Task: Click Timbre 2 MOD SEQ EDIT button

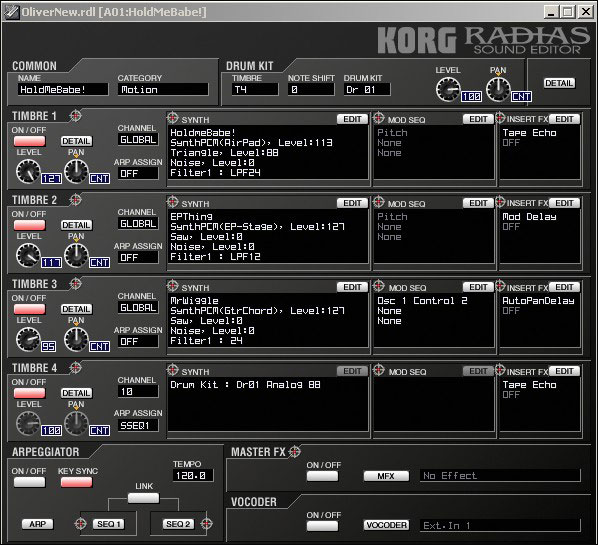Action: pyautogui.click(x=478, y=203)
